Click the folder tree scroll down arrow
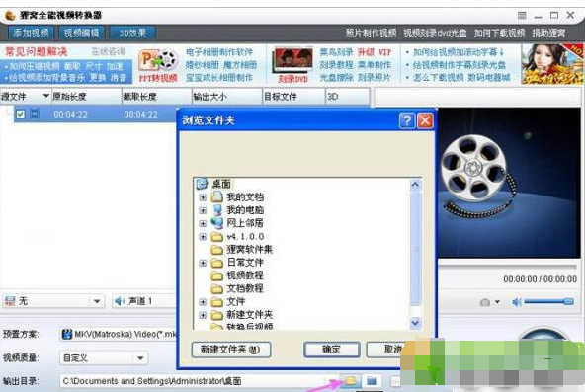Viewport: 585px width, 392px height. (x=415, y=323)
